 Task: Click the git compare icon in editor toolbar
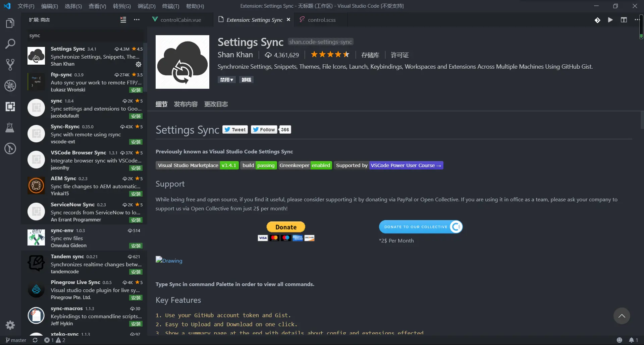(x=597, y=20)
